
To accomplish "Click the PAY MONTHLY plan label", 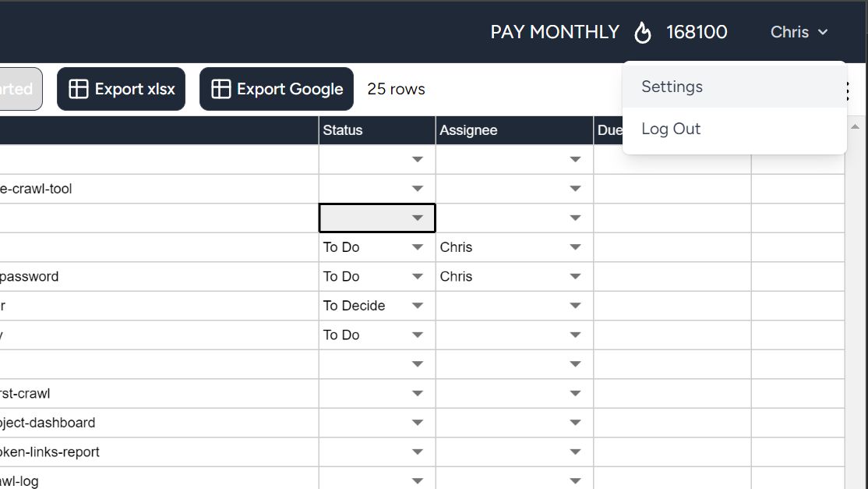I will tap(555, 32).
